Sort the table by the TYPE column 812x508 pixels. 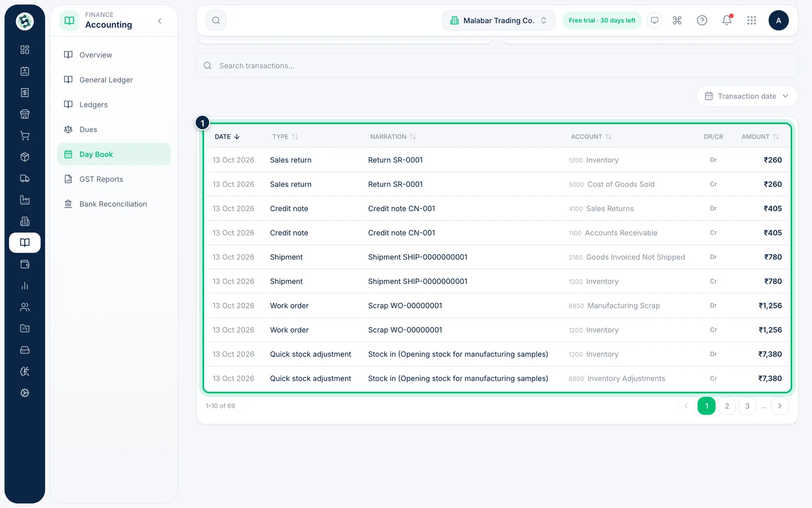point(285,137)
